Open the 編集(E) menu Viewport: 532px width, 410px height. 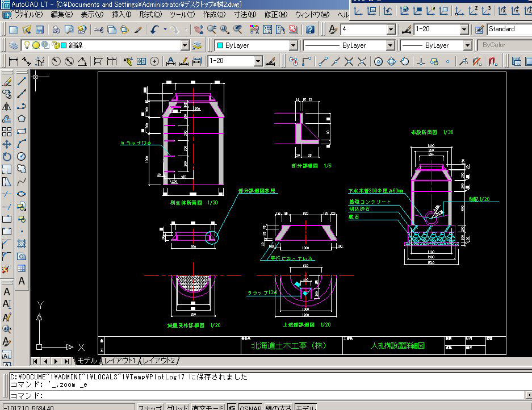click(62, 15)
